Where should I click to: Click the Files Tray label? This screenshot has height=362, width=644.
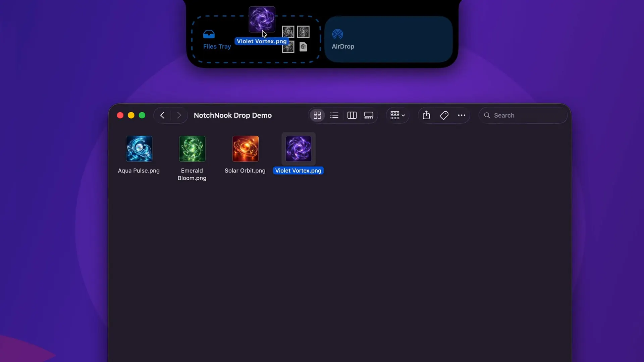[x=217, y=47]
